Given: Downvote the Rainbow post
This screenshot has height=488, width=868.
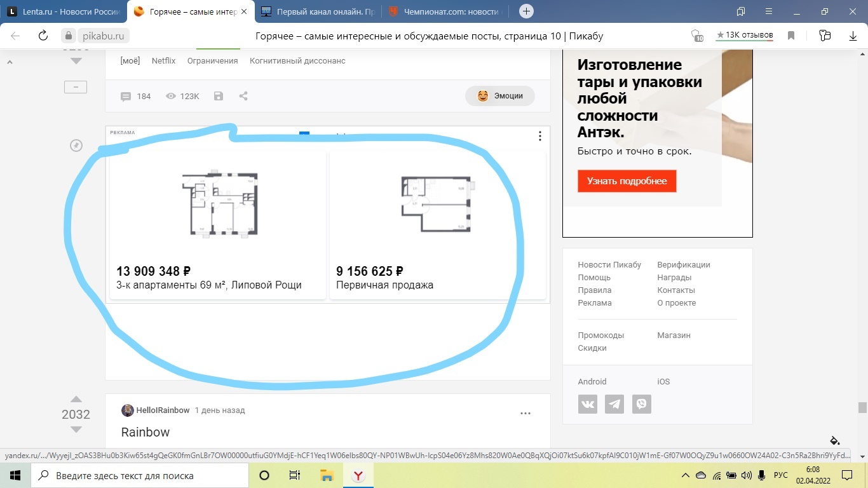Looking at the screenshot, I should (76, 430).
